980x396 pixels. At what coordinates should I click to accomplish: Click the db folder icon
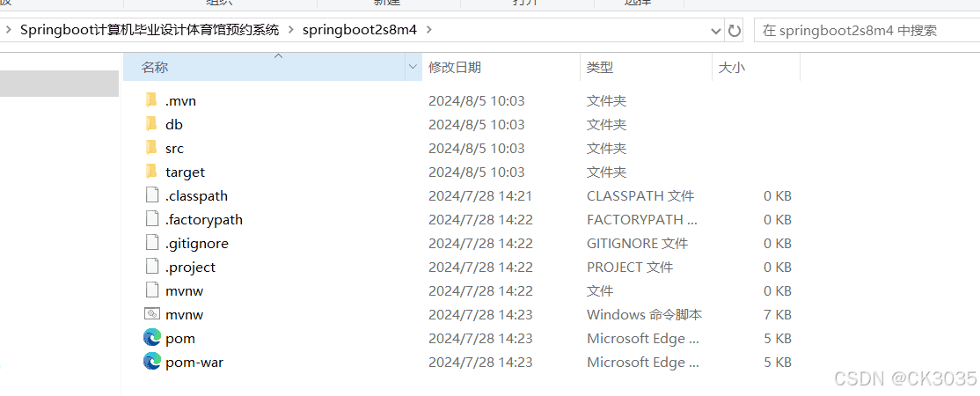click(x=151, y=124)
